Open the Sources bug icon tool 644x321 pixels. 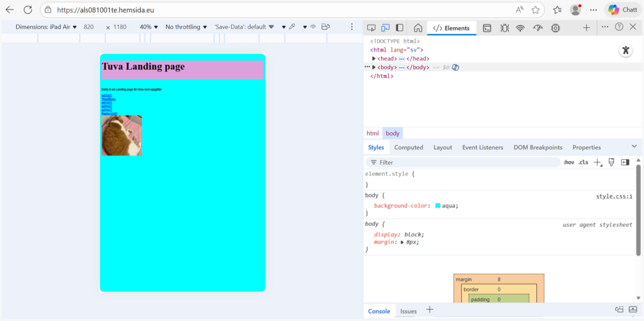pyautogui.click(x=504, y=28)
